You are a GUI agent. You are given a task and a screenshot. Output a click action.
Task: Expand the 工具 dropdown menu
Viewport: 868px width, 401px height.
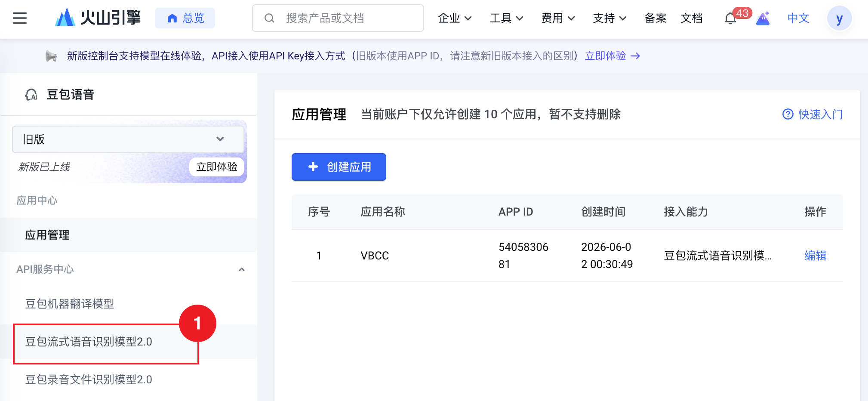tap(506, 18)
